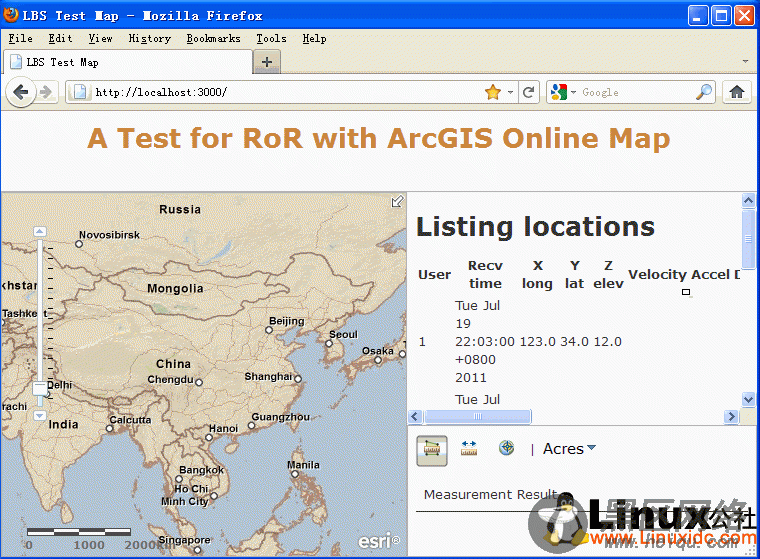
Task: Open bookmark star dropdown arrow
Action: [x=510, y=92]
